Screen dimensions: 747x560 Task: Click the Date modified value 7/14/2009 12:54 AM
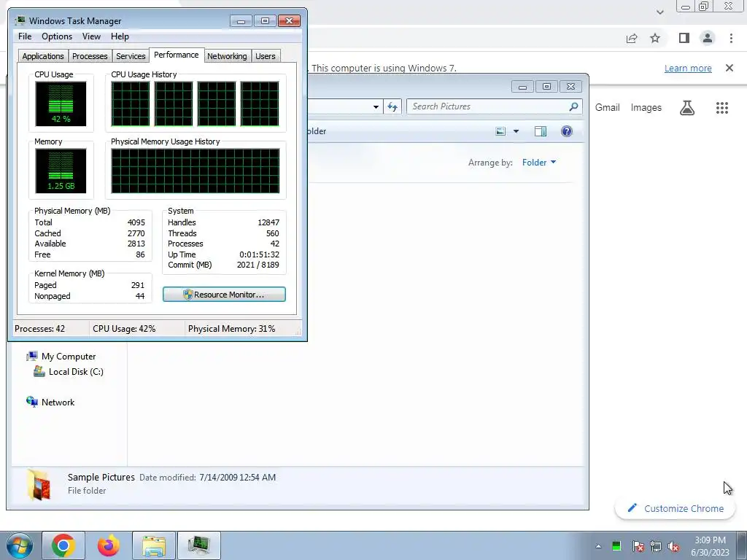click(237, 477)
